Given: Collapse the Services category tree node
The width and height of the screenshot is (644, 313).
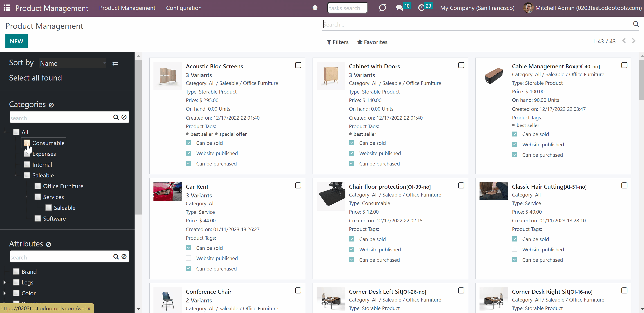Looking at the screenshot, I should pyautogui.click(x=26, y=197).
